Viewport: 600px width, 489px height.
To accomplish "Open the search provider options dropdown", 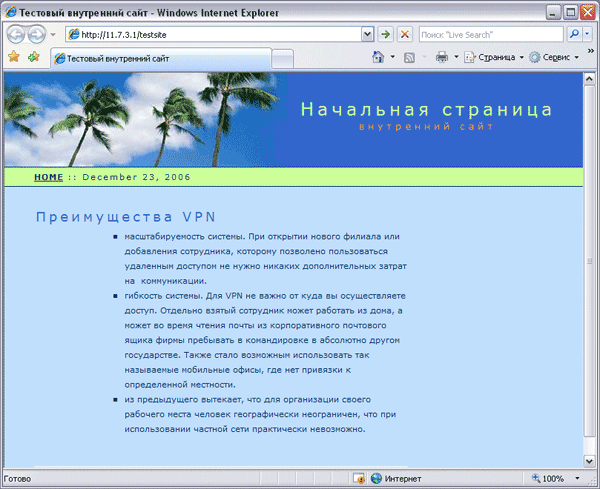I will pos(587,34).
